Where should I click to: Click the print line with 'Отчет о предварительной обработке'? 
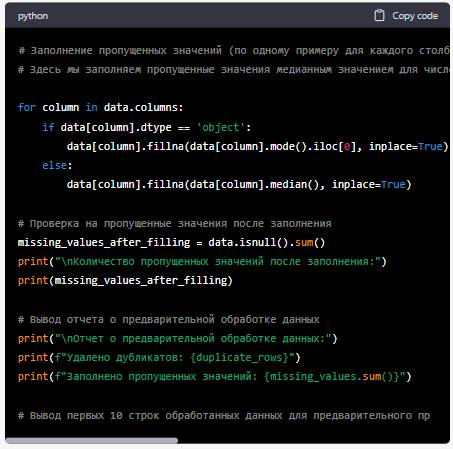tap(177, 338)
